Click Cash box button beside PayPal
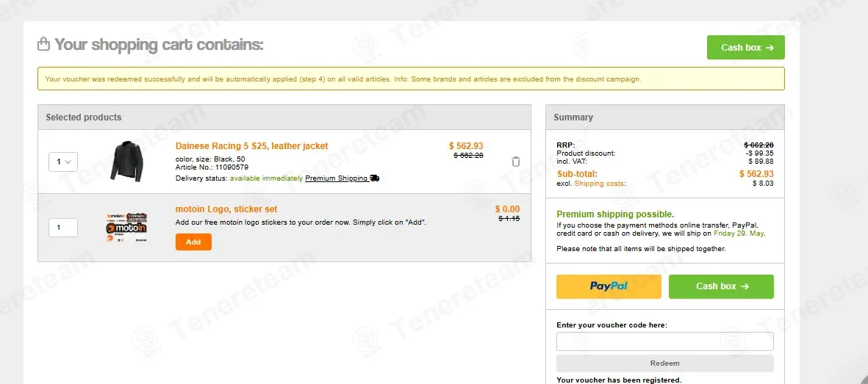868x384 pixels. pos(721,286)
